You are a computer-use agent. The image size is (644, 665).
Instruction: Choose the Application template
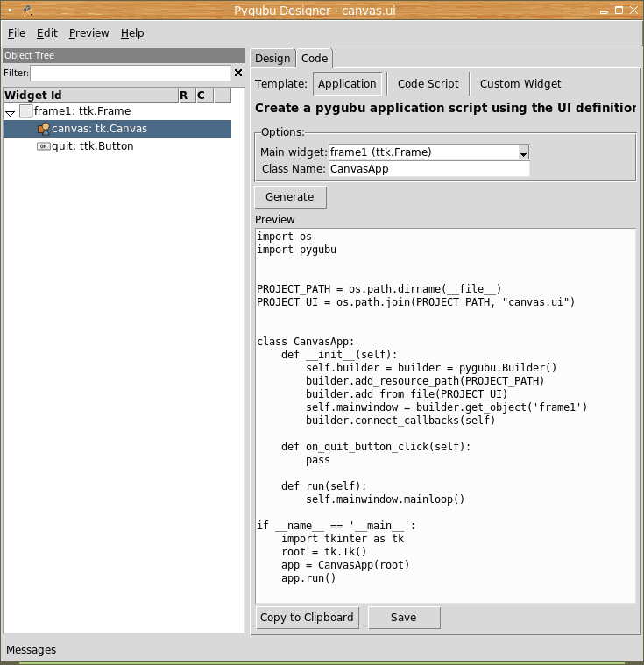347,84
